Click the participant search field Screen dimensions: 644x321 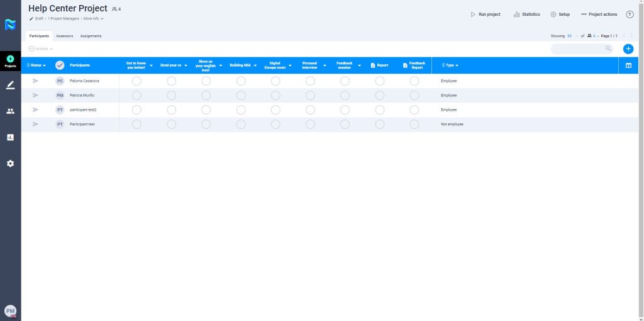click(577, 48)
